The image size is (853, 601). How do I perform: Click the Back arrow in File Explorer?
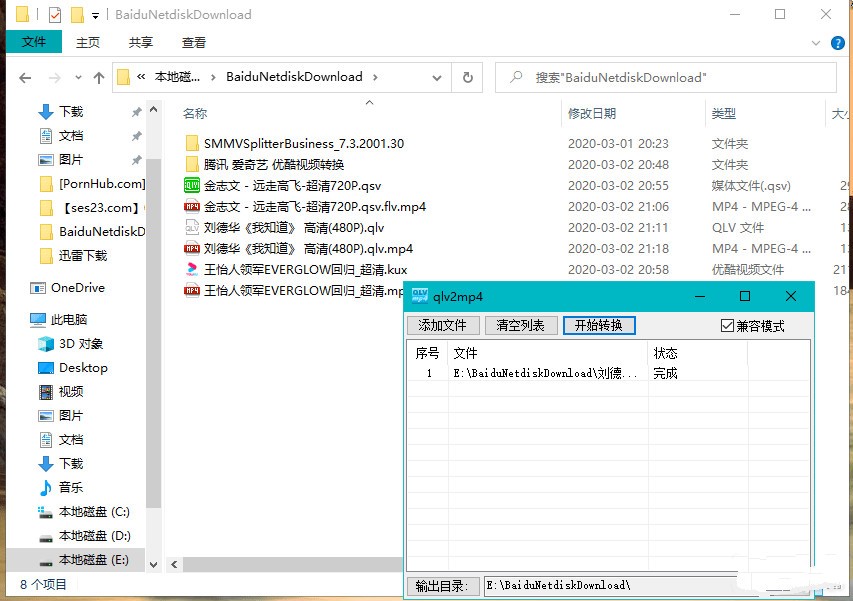click(x=25, y=78)
